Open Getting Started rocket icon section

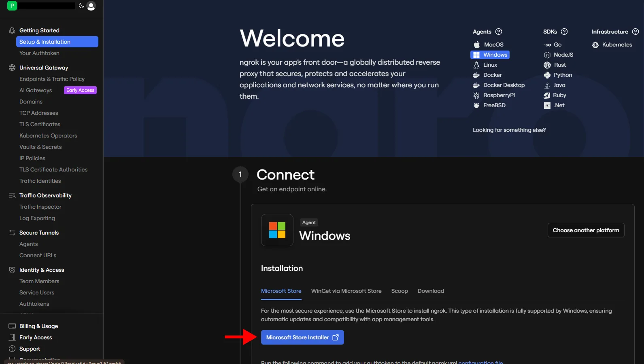pos(12,30)
